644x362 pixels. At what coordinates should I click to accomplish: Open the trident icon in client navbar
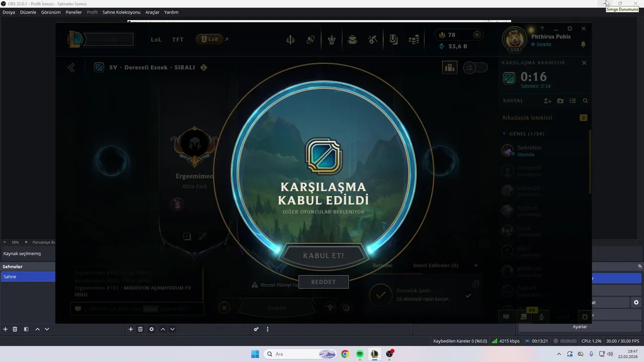point(290,39)
